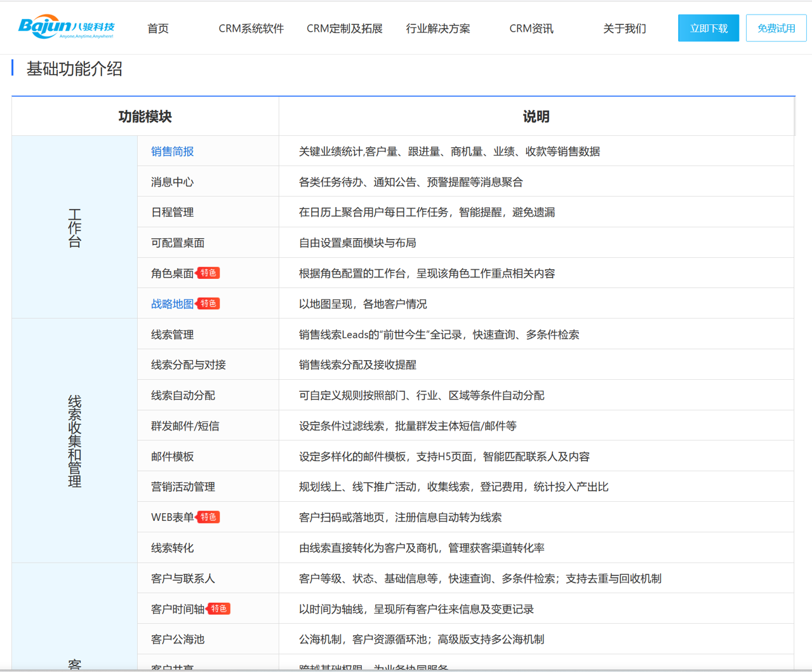Open the 战略地图 link
The image size is (812, 672).
[x=172, y=304]
